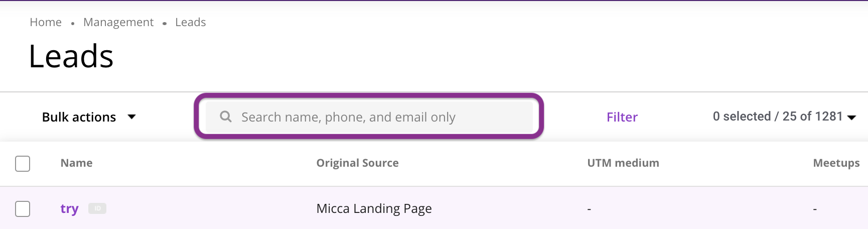Open the Bulk actions dropdown
Screen dimensions: 868x229
click(x=89, y=117)
